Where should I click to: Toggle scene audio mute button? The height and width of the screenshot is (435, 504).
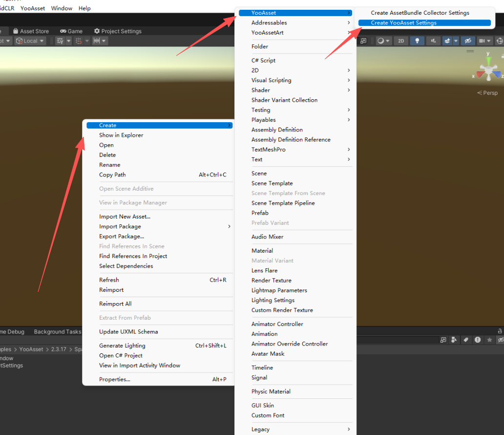[x=434, y=41]
